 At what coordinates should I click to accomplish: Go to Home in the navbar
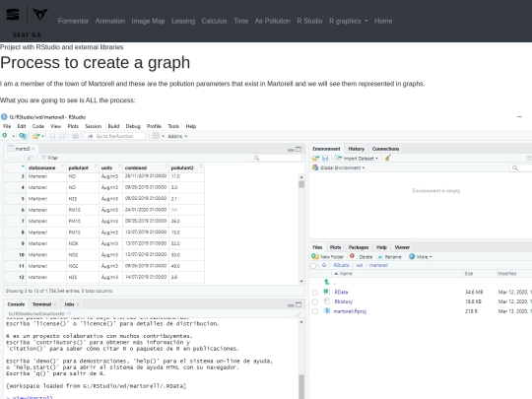pos(383,21)
